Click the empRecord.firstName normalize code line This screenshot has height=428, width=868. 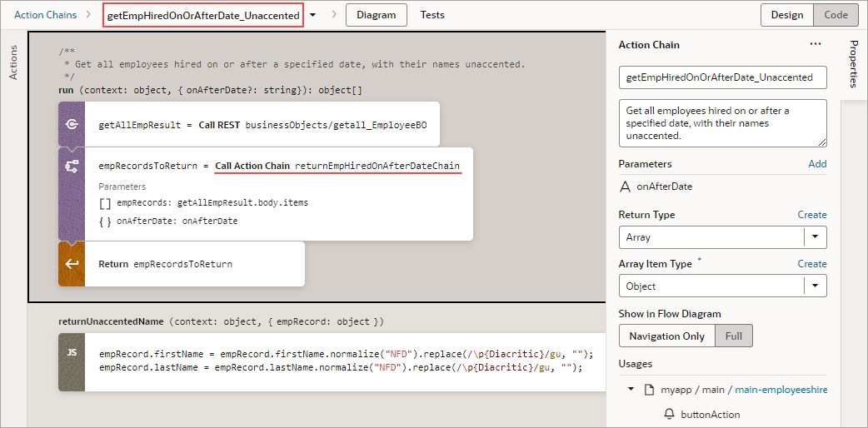click(x=346, y=353)
